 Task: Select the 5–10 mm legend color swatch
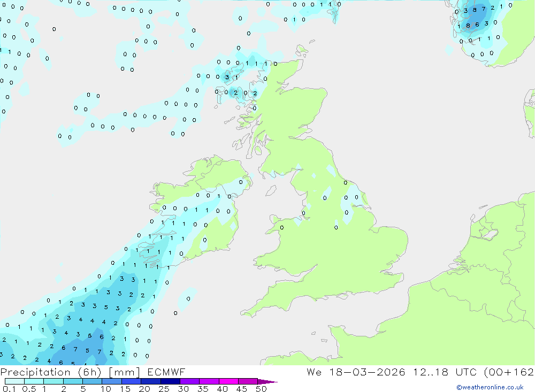tap(93, 381)
